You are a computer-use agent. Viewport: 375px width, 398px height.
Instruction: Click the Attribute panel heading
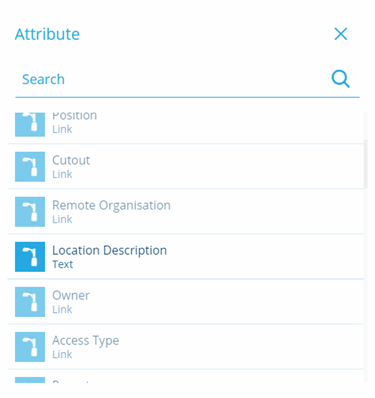click(x=47, y=34)
